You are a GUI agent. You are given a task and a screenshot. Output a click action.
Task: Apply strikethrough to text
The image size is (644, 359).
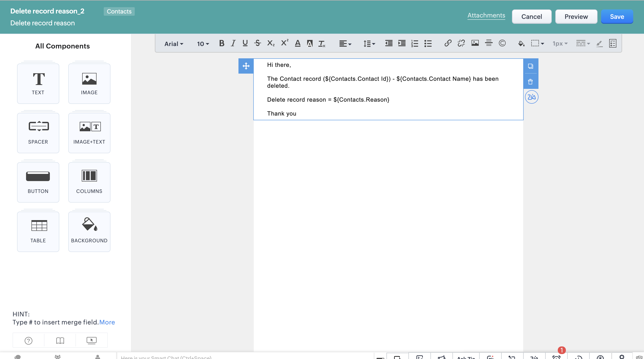pos(258,44)
